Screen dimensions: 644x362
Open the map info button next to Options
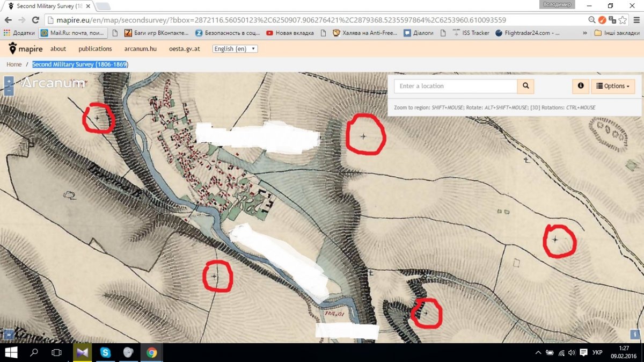(580, 86)
